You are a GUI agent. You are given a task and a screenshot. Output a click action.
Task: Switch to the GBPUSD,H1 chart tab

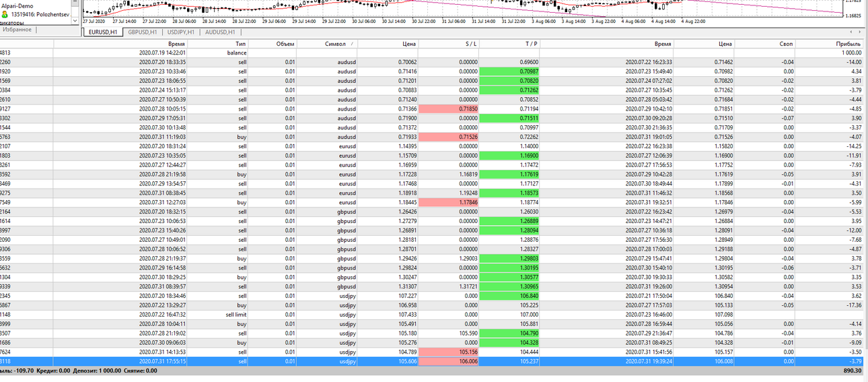(x=143, y=32)
